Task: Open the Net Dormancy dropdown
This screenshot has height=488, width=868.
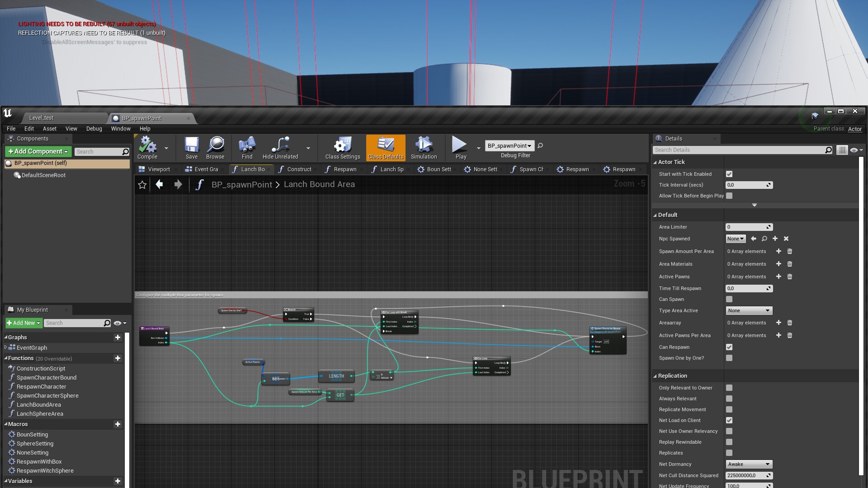Action: click(749, 464)
